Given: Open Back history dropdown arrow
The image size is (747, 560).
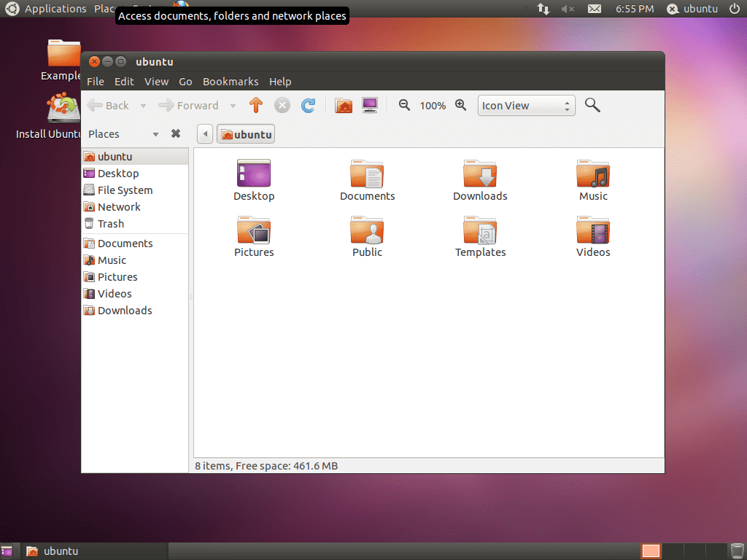Looking at the screenshot, I should click(143, 106).
